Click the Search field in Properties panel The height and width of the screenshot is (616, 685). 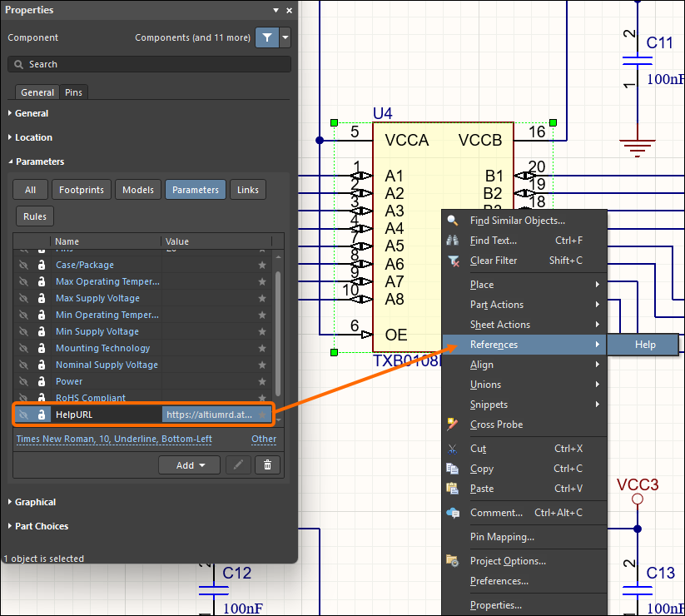pyautogui.click(x=150, y=64)
